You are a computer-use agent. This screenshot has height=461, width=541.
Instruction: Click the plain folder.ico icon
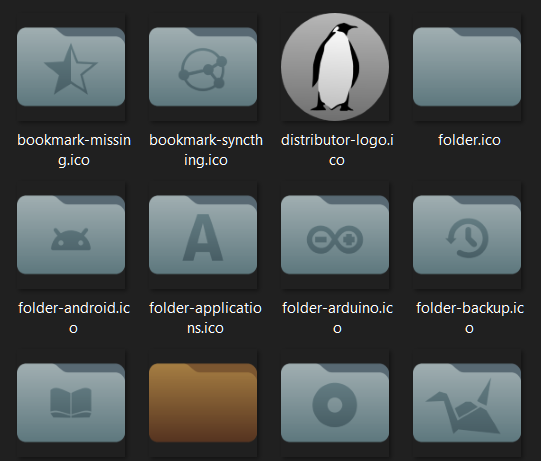467,67
